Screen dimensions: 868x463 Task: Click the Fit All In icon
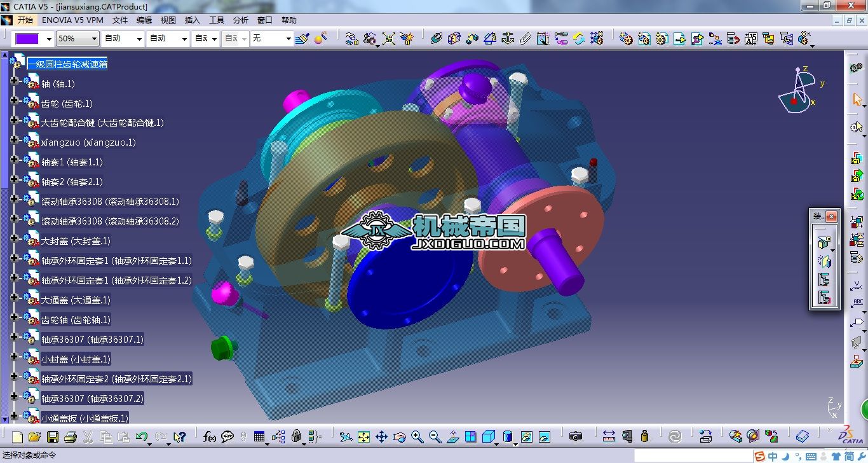tap(363, 437)
